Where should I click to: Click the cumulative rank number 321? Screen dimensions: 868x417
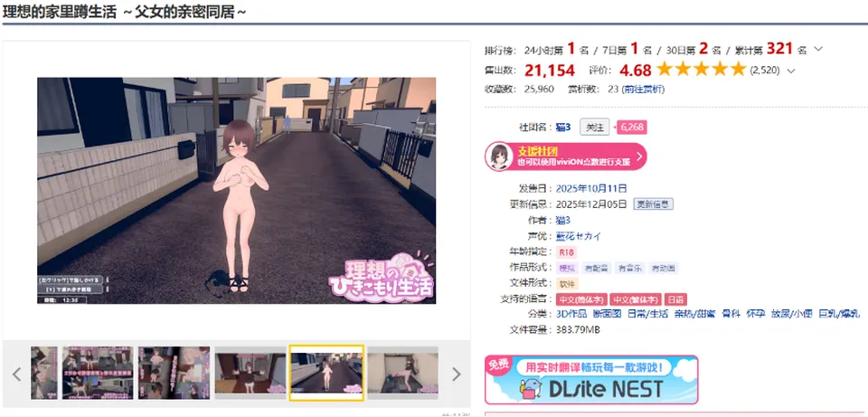780,49
